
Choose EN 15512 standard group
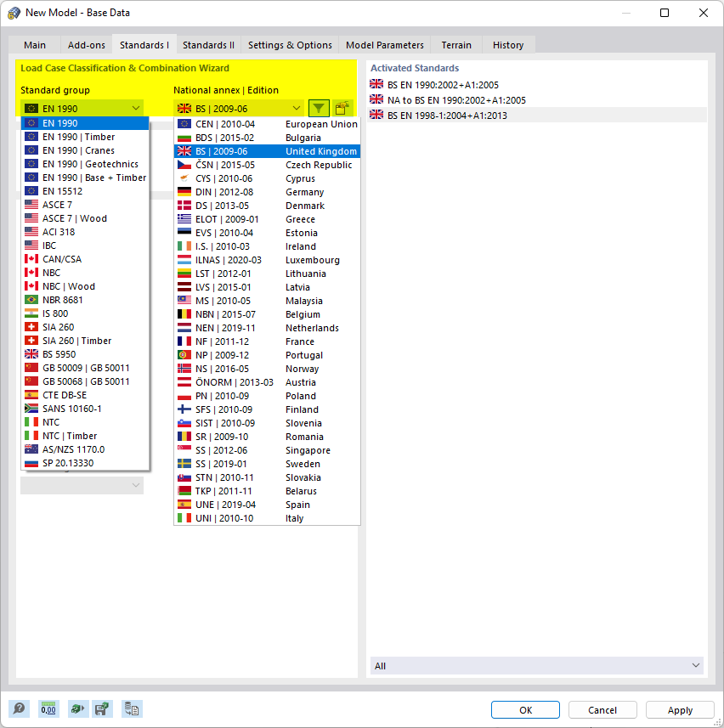point(86,191)
